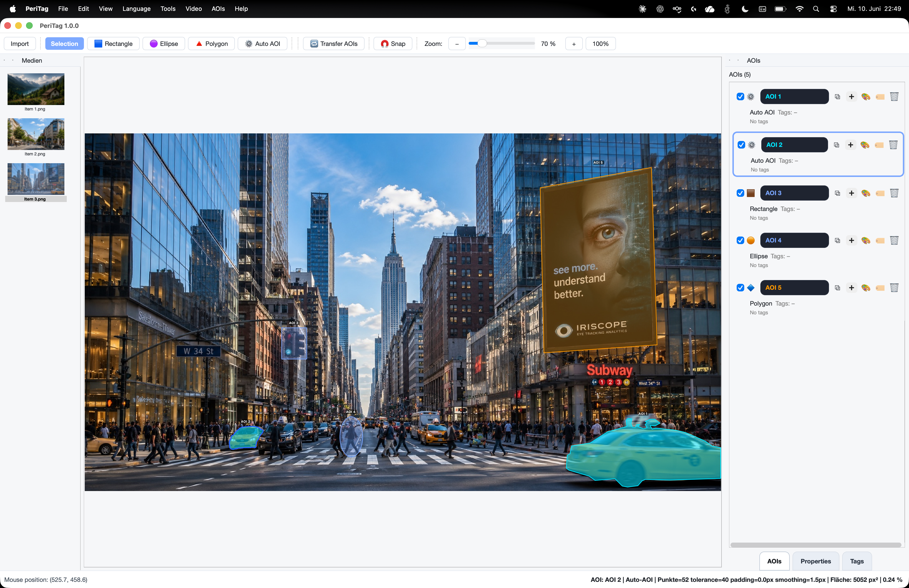This screenshot has height=588, width=909.
Task: Open the Language menu
Action: pyautogui.click(x=136, y=9)
